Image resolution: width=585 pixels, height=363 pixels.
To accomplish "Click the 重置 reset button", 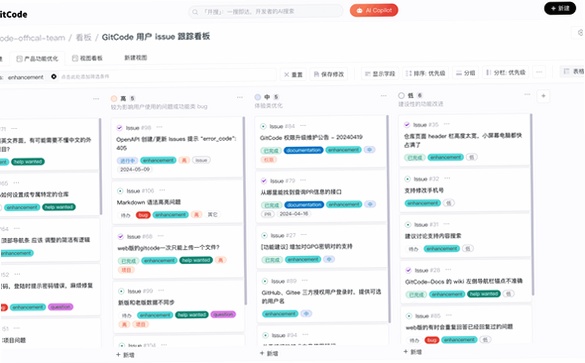I will point(293,74).
